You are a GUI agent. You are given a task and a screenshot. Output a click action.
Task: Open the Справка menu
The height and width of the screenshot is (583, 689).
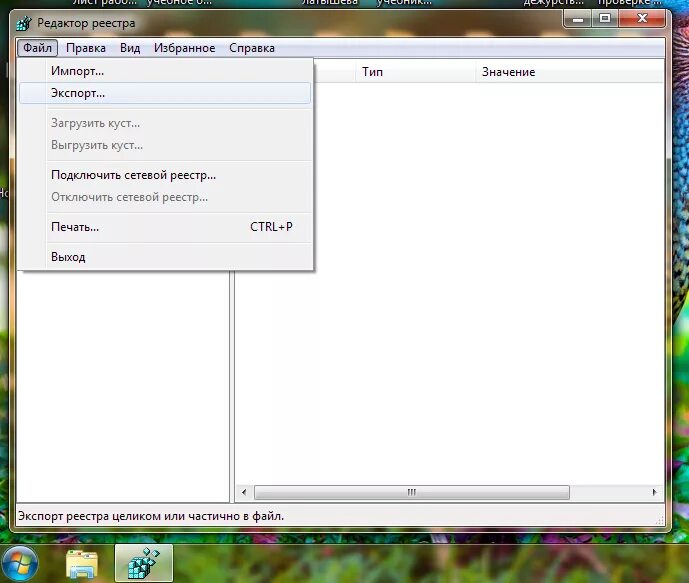tap(252, 47)
